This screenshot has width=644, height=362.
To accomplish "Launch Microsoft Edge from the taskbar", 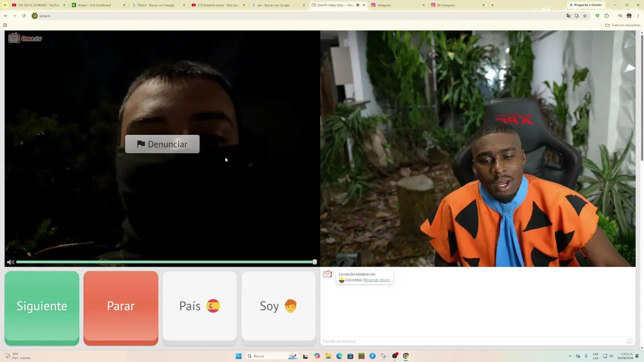I will [x=339, y=356].
